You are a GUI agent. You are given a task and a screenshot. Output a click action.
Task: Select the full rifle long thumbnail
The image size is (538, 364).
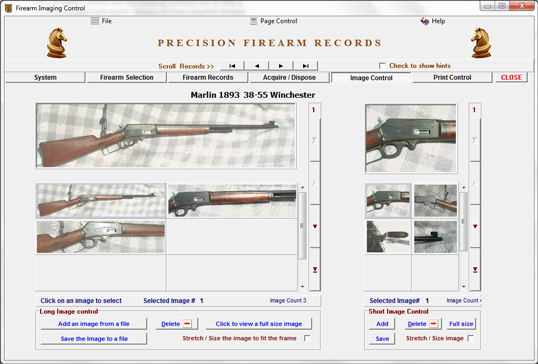click(101, 201)
